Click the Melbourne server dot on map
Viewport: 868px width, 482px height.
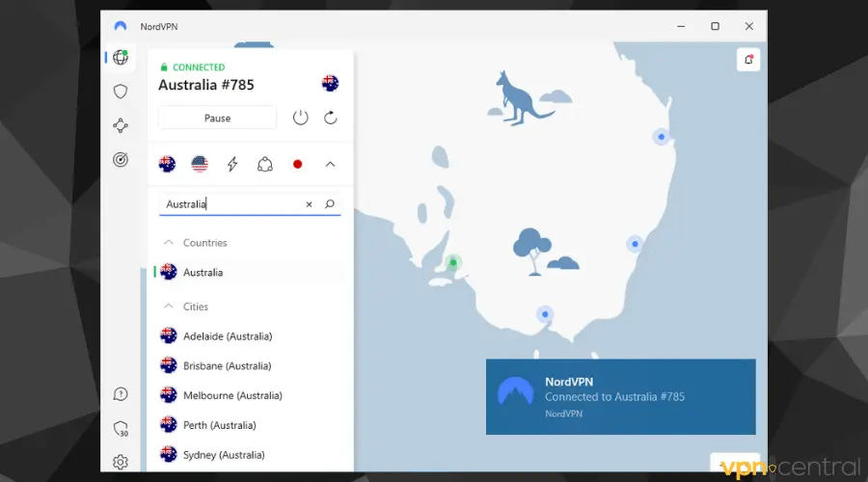coord(545,314)
